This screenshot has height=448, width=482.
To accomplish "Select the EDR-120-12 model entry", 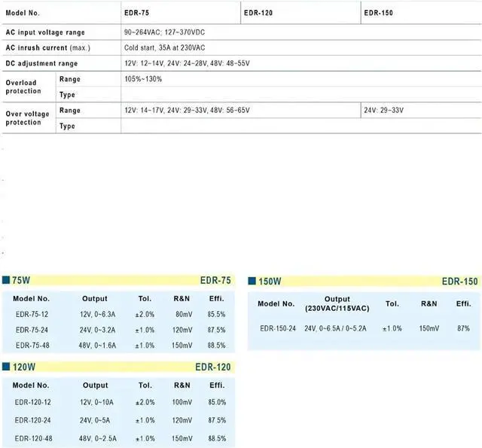I will [32, 402].
